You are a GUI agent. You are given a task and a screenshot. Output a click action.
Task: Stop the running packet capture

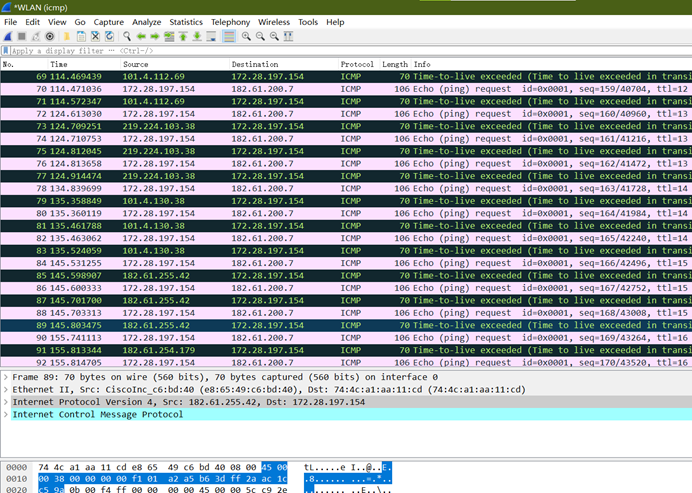click(22, 36)
